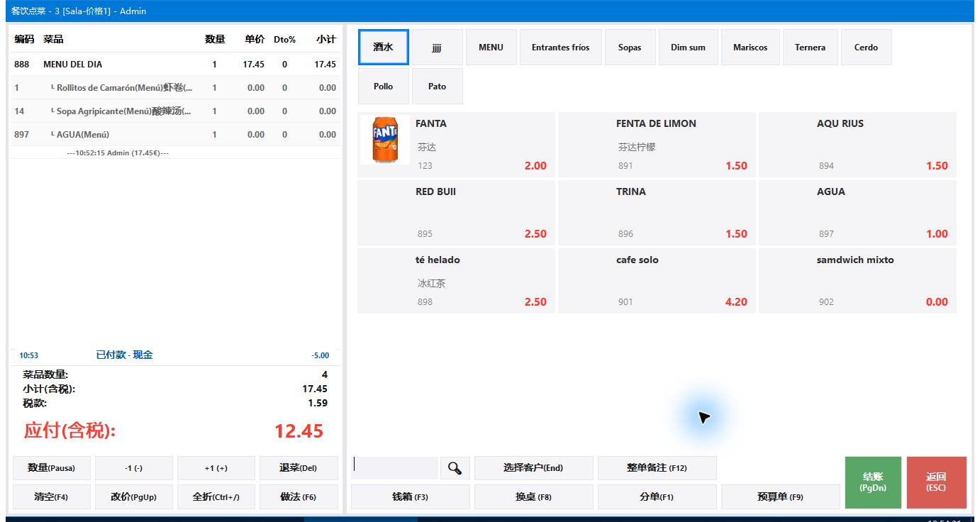Open the Entrantes fríos category
The height and width of the screenshot is (522, 980).
(560, 48)
